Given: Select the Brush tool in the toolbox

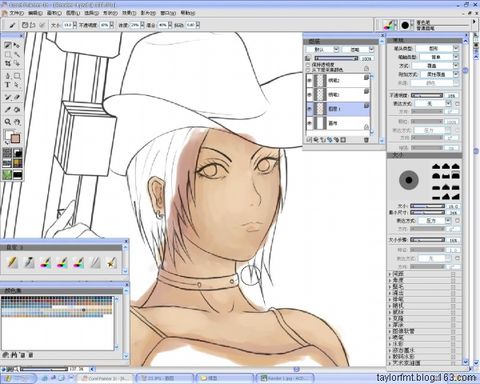Looking at the screenshot, I should (x=8, y=45).
